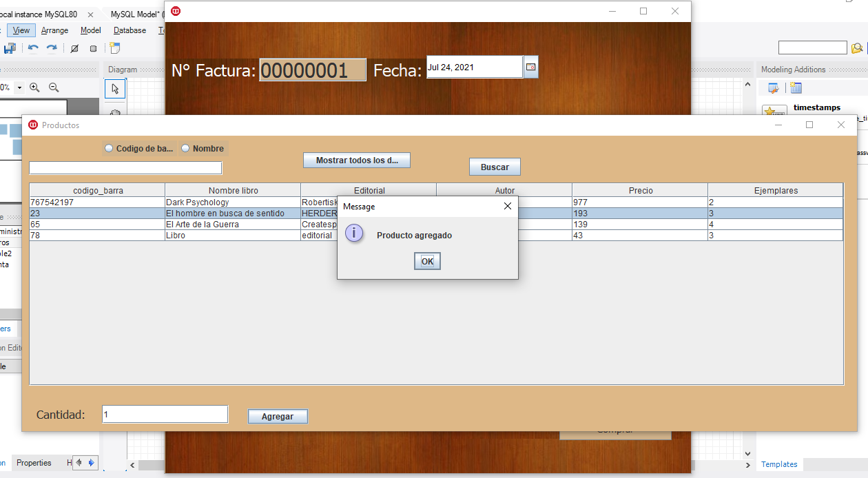Focus the Cantidad input field
868x478 pixels.
165,414
